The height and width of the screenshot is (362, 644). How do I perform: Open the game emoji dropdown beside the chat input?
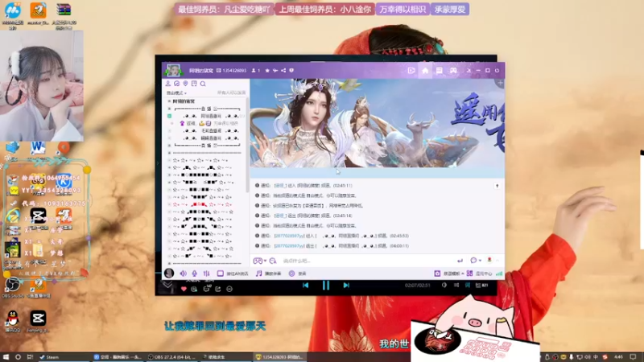pos(259,261)
